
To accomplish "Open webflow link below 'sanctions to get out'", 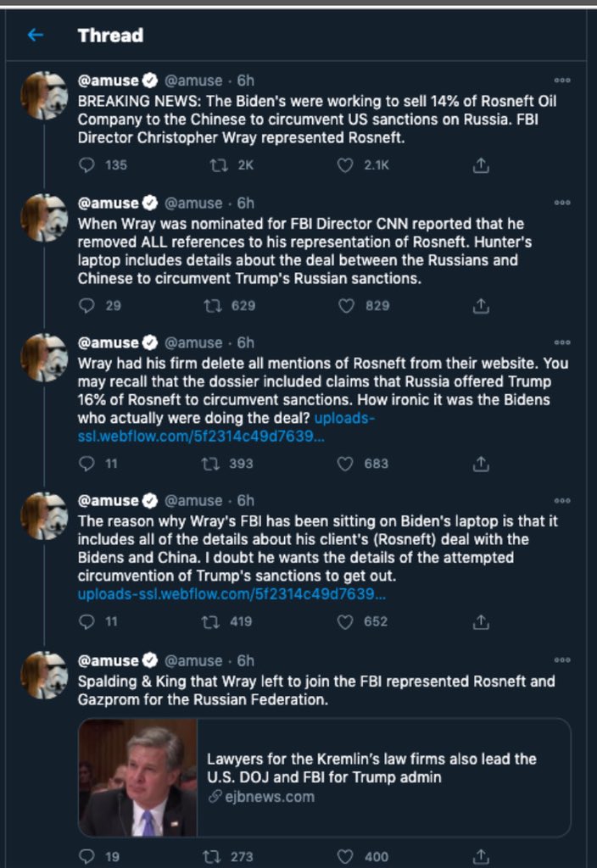I will (232, 594).
